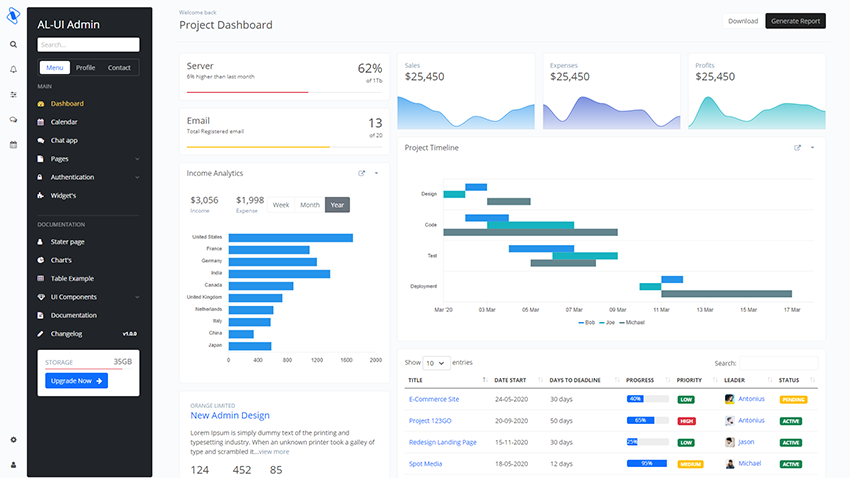Open the chat bubbles icon in the left rail
The image size is (850, 478).
pos(13,119)
